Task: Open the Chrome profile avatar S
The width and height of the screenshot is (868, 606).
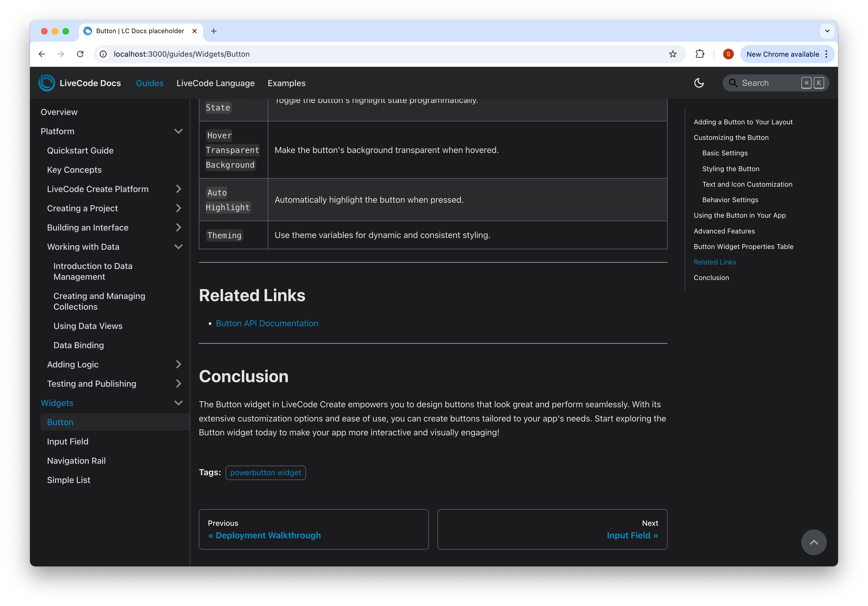Action: click(728, 54)
